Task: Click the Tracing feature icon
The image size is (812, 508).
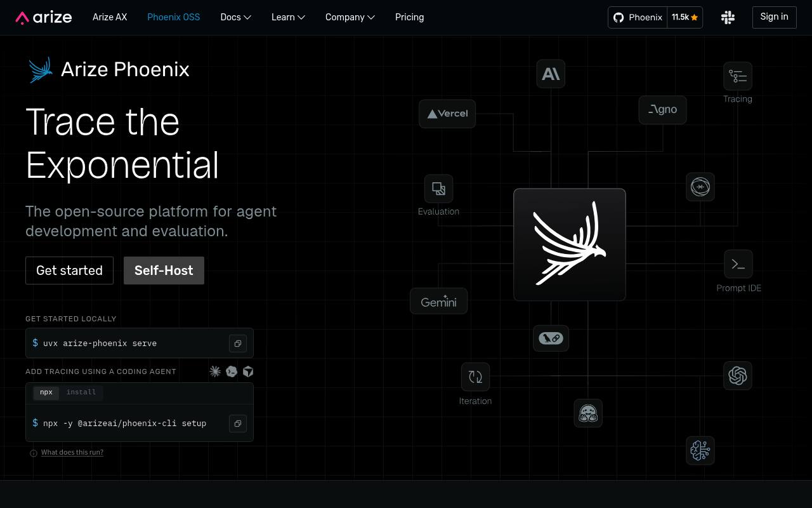Action: [738, 76]
